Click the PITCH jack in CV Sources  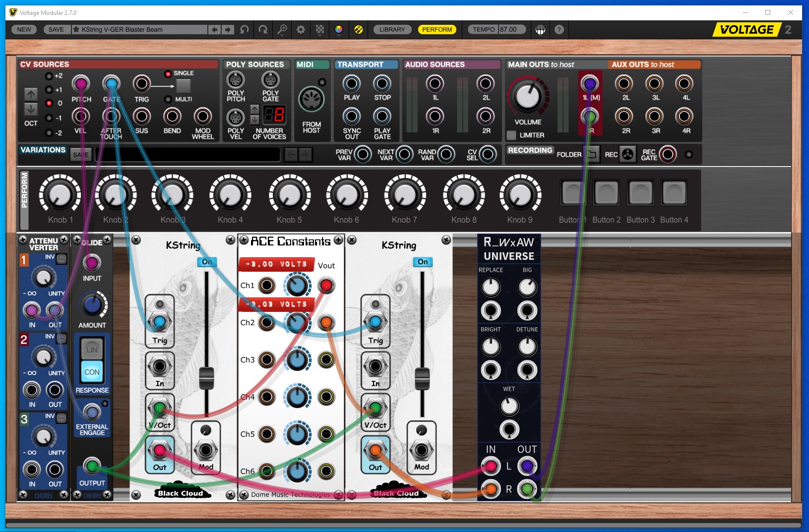click(x=81, y=83)
